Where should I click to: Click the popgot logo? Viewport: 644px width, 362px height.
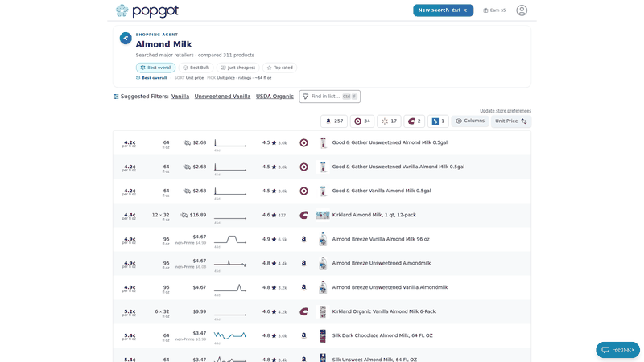[x=147, y=10]
